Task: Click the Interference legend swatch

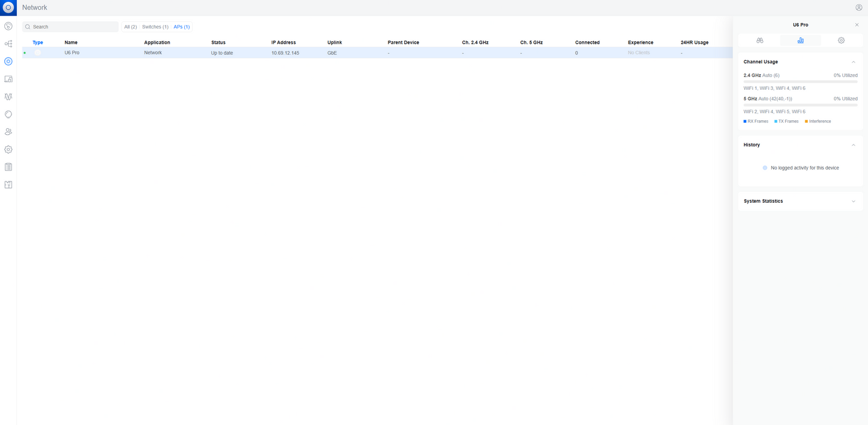Action: tap(807, 121)
